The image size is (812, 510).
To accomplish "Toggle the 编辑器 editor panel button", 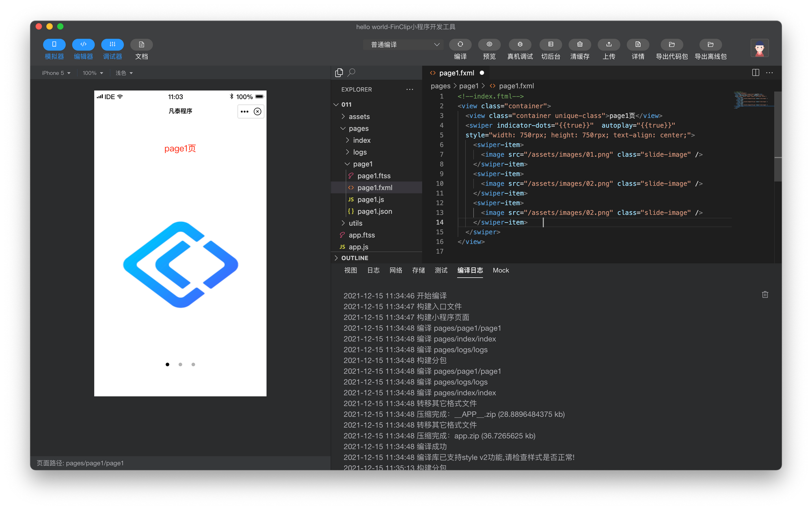I will click(x=83, y=44).
